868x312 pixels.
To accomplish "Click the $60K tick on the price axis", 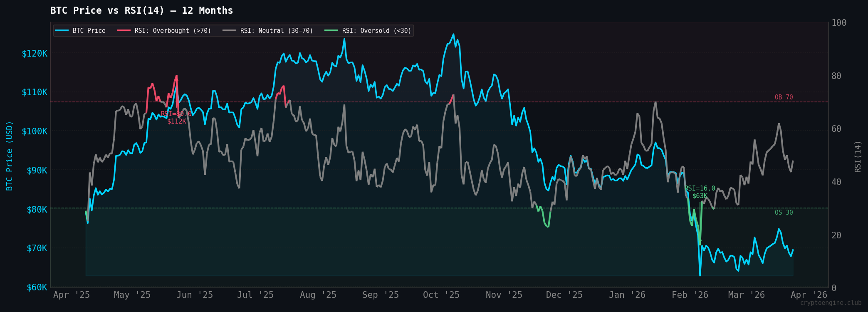I will 37,287.
